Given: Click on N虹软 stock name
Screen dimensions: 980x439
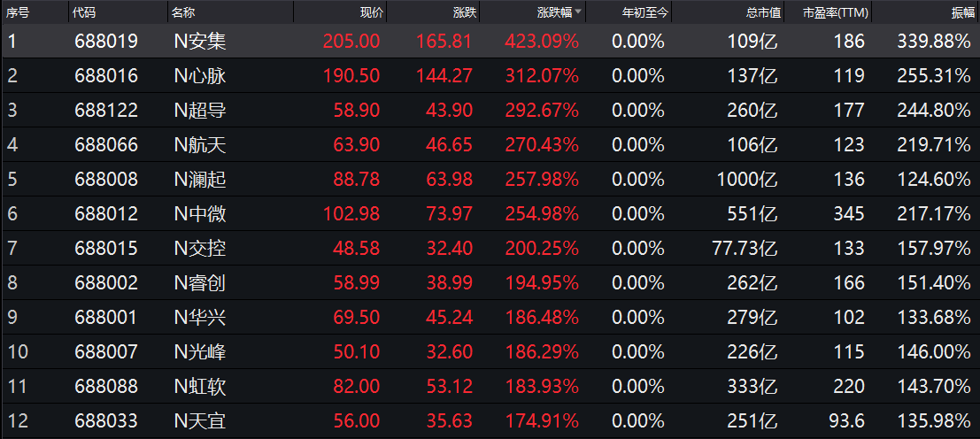Looking at the screenshot, I should click(200, 387).
